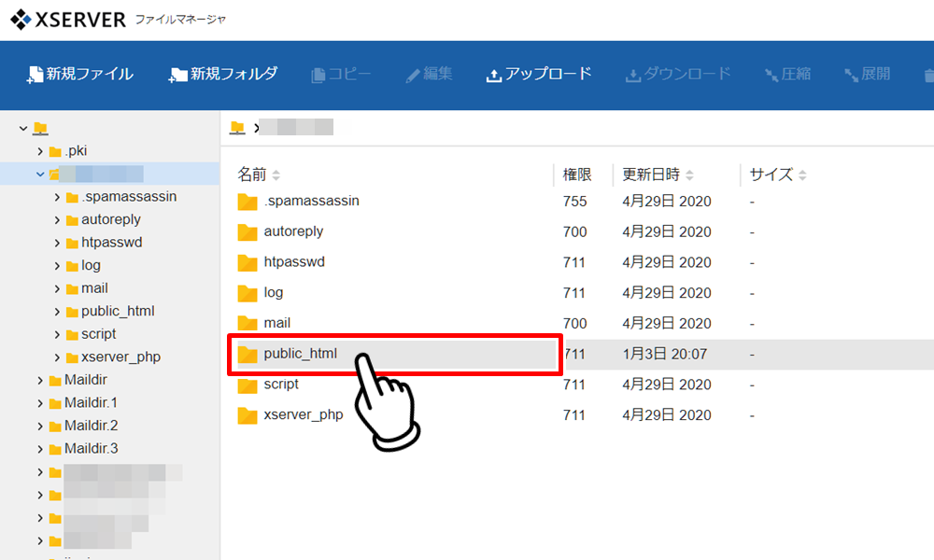Select the .spamassassin folder in the file list
The height and width of the screenshot is (560, 934).
pos(312,202)
